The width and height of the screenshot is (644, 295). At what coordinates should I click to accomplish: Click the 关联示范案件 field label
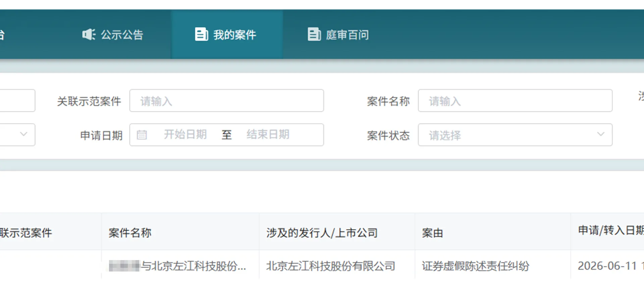point(89,101)
